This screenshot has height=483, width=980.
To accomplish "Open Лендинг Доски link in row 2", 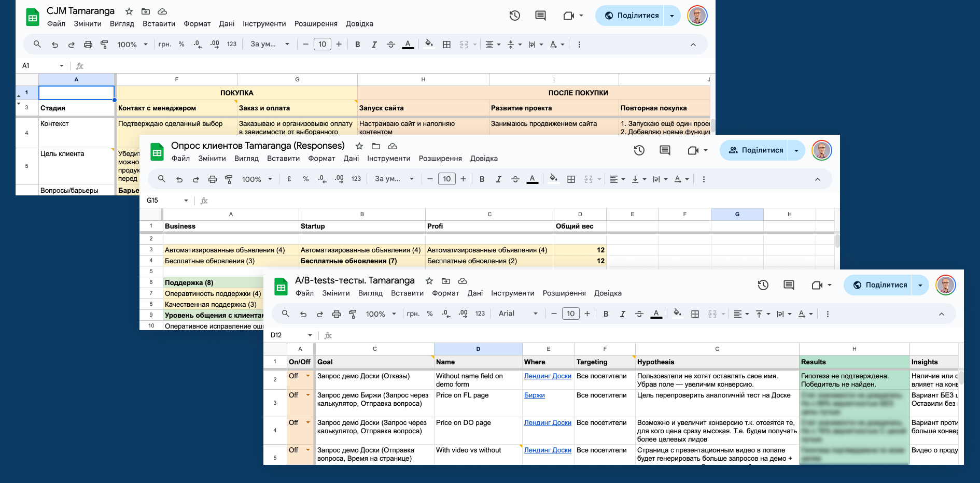I will pos(548,376).
